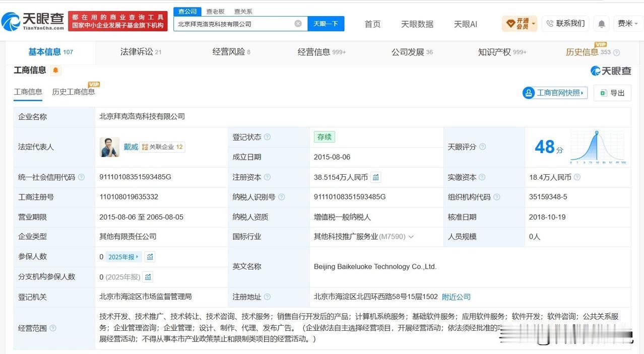This screenshot has height=354, width=644.
Task: Open the 费米 account dropdown
Action: 628,24
